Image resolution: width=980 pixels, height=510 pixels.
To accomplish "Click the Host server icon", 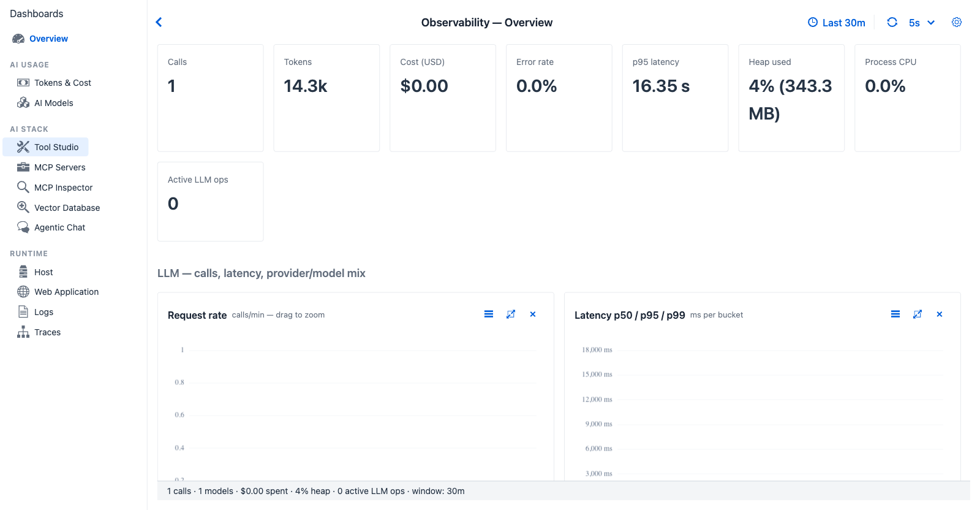I will (23, 272).
